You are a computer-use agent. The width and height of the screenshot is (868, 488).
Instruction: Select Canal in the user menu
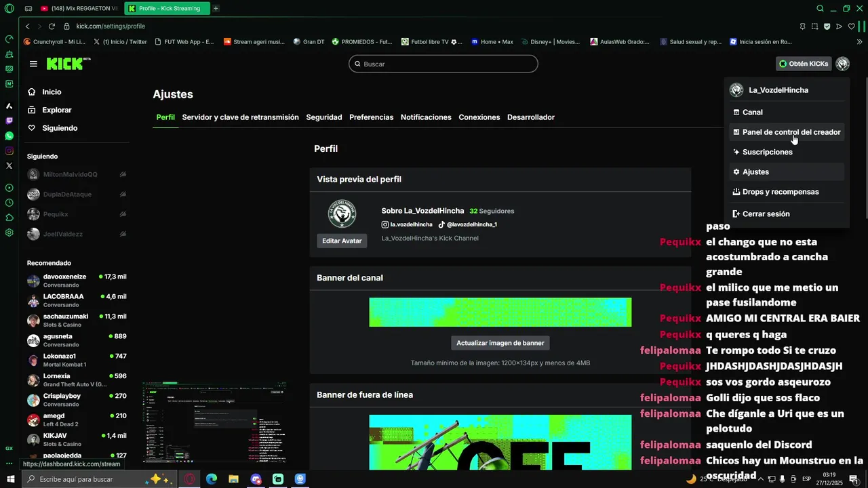pos(787,113)
